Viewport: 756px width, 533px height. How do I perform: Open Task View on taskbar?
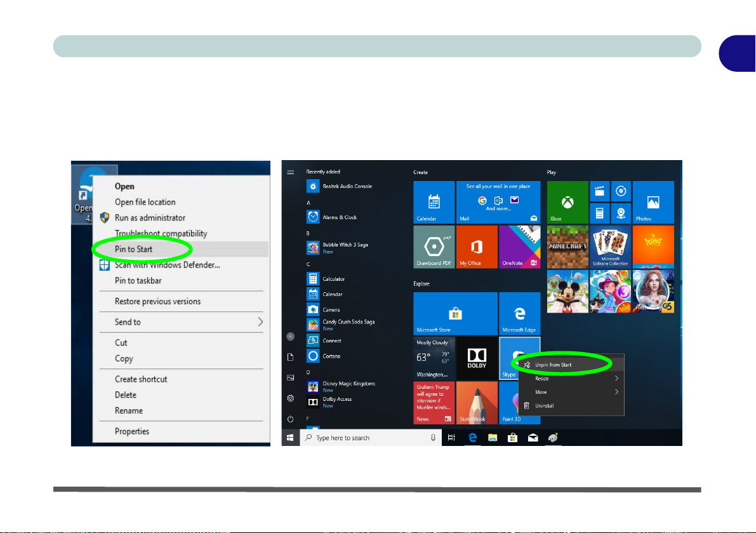451,438
